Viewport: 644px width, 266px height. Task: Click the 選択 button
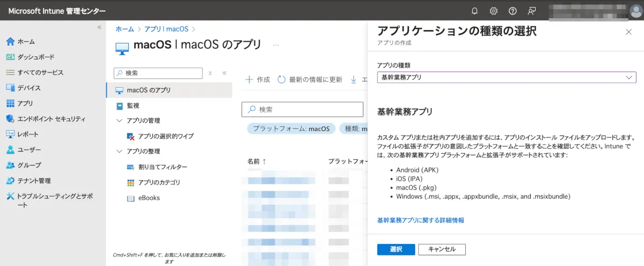pyautogui.click(x=396, y=249)
